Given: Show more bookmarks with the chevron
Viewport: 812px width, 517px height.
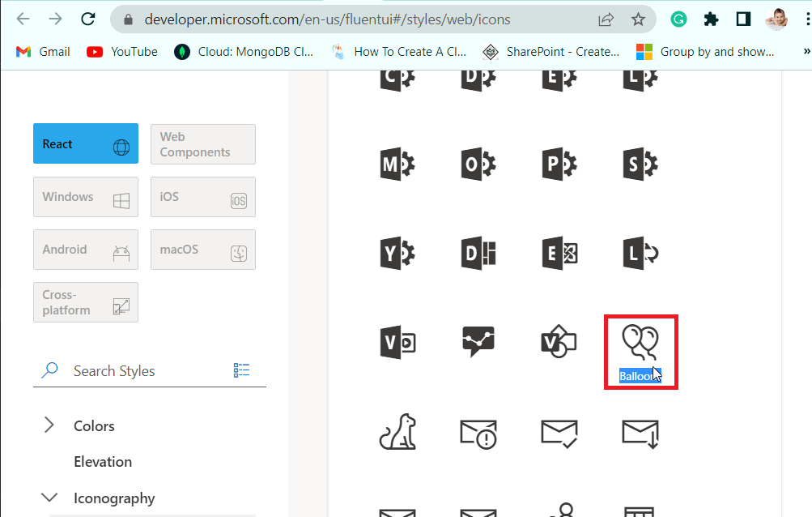Looking at the screenshot, I should pyautogui.click(x=806, y=51).
